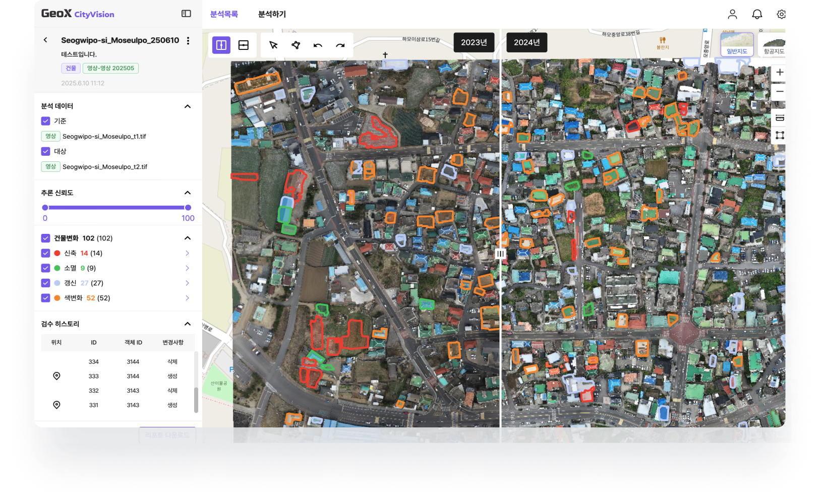Screen dimensions: 820x504
Task: Toggle the 신축 change type checkbox
Action: 46,253
